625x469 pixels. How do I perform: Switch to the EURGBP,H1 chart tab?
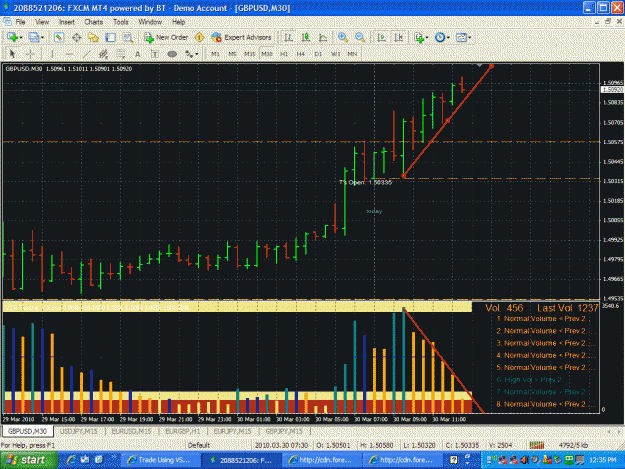point(183,432)
